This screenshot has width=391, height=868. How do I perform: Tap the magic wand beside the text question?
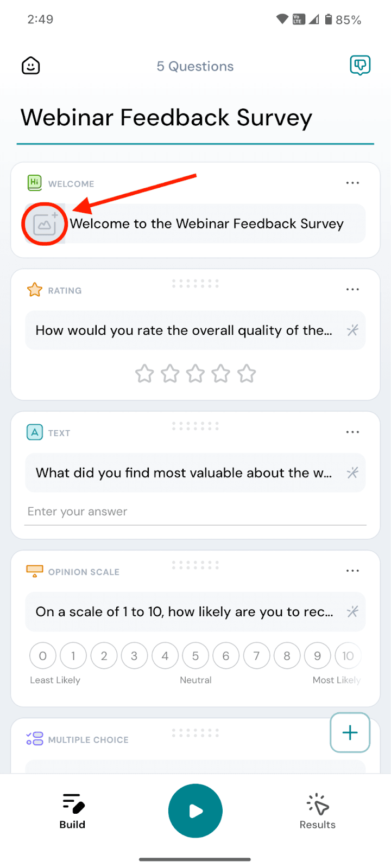coord(352,473)
